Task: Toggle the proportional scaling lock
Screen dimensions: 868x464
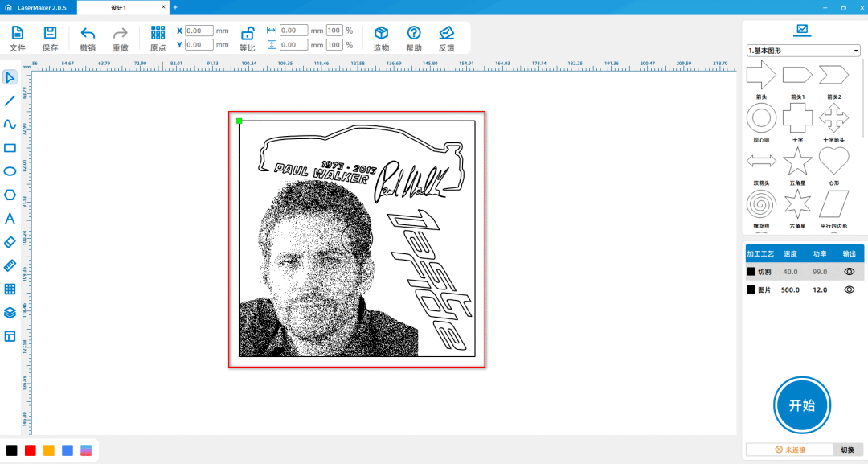Action: (x=248, y=33)
